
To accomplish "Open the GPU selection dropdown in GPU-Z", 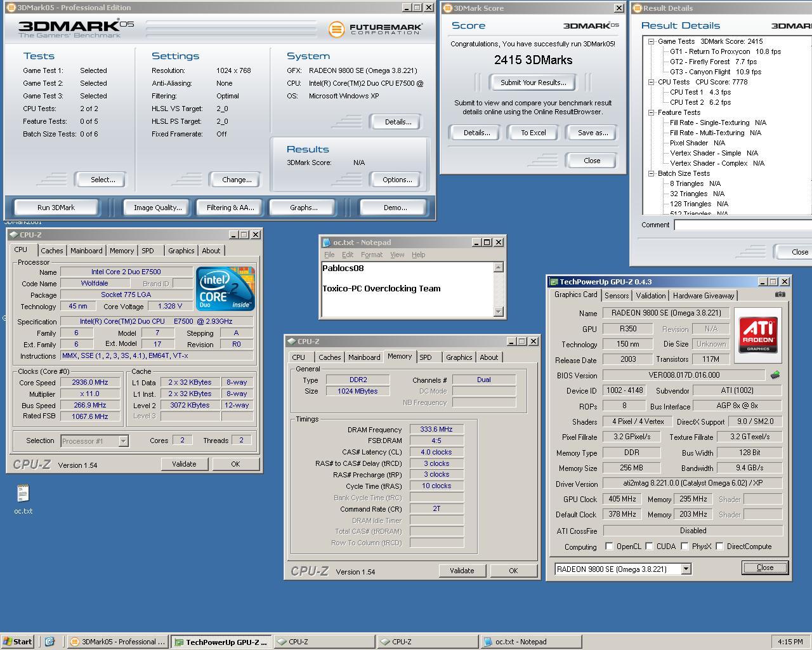I will pos(686,569).
